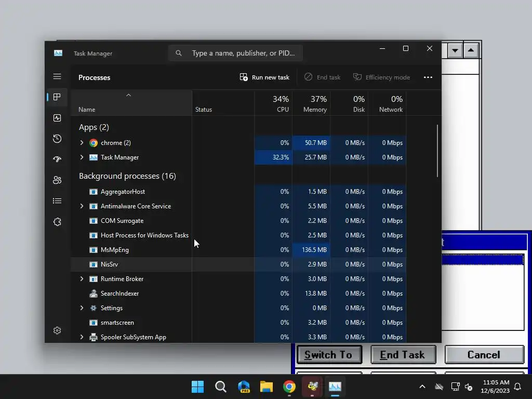The height and width of the screenshot is (399, 532).
Task: Expand the chrome (2) process group
Action: pos(82,143)
